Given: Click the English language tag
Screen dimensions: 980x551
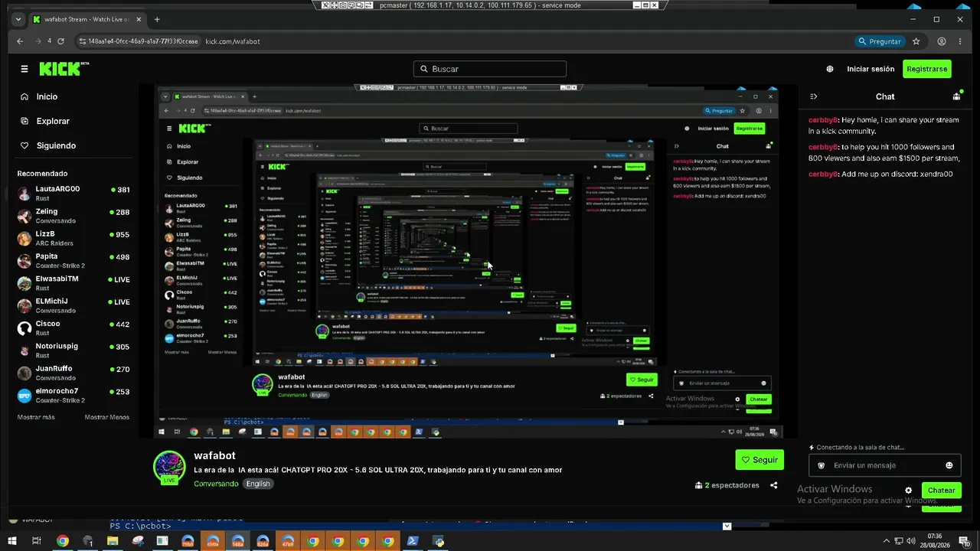Looking at the screenshot, I should [258, 484].
